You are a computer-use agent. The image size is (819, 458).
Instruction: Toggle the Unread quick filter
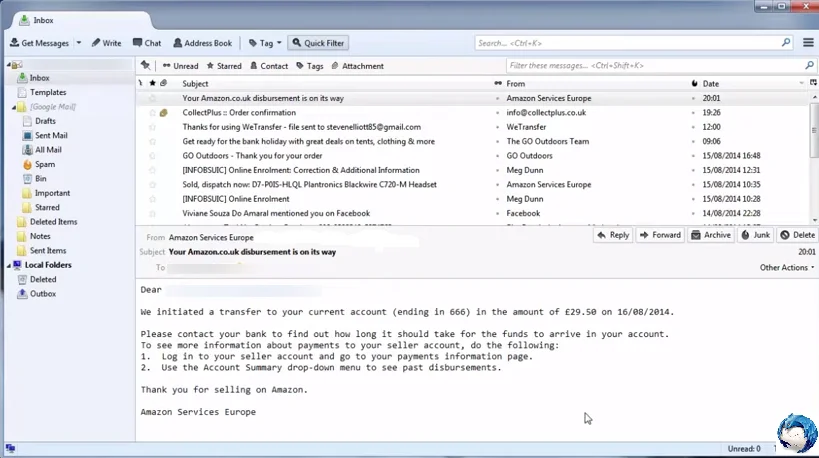click(x=180, y=66)
